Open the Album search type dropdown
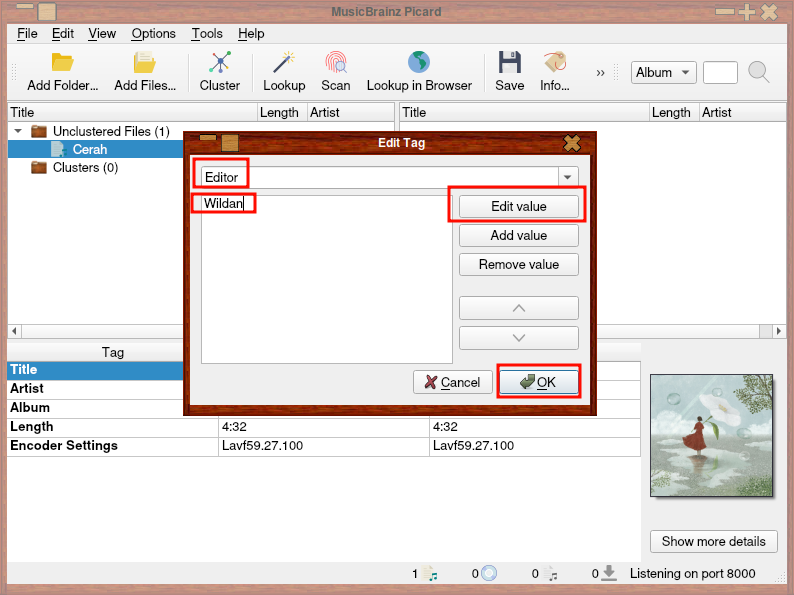This screenshot has width=794, height=595. pyautogui.click(x=664, y=72)
